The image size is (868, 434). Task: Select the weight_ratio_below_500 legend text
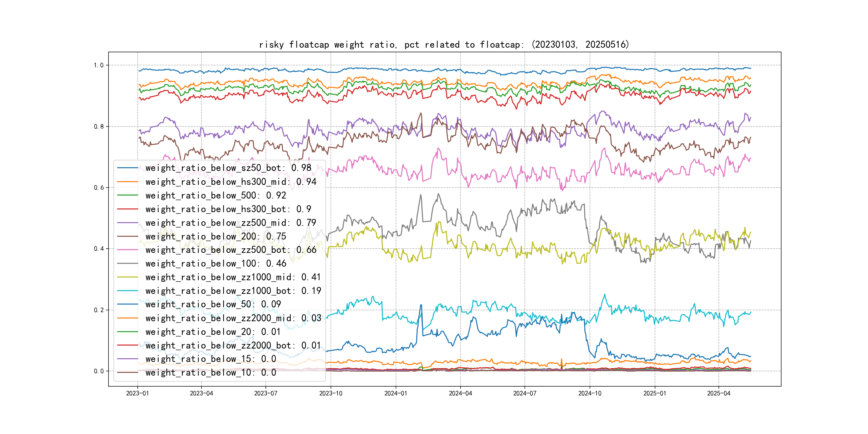coord(216,196)
